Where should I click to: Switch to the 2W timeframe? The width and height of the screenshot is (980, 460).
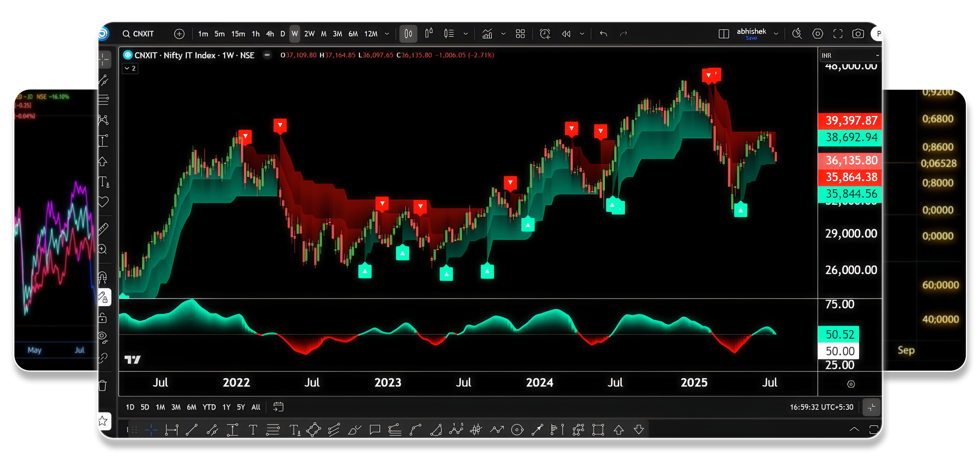[x=309, y=34]
